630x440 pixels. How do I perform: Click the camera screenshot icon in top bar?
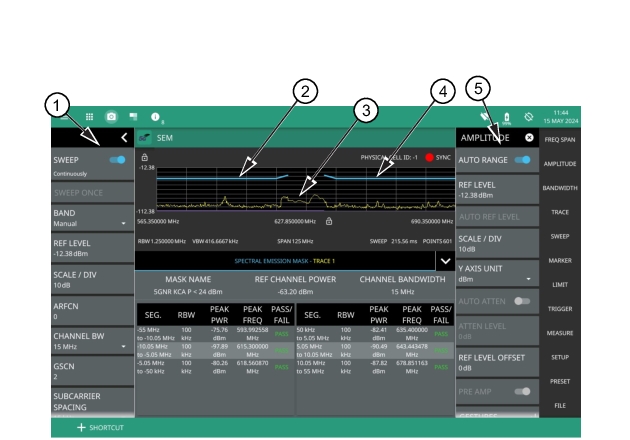pyautogui.click(x=112, y=117)
